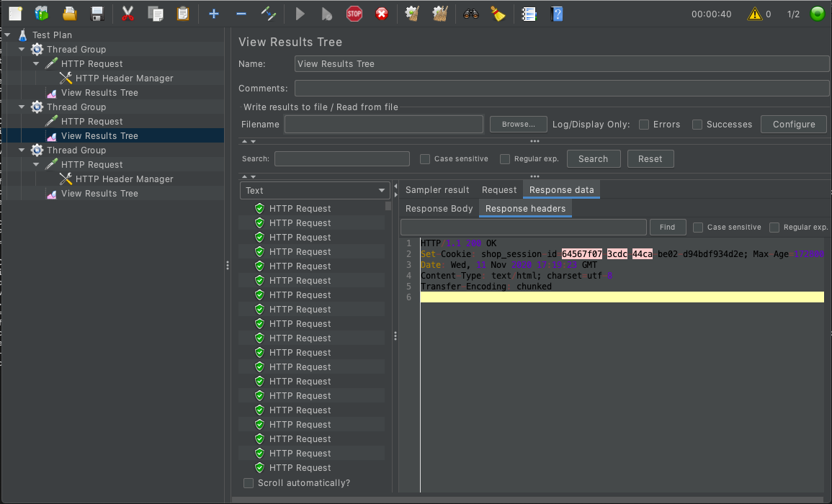Viewport: 832px width, 504px height.
Task: Enable the Errors checkbox
Action: pyautogui.click(x=643, y=124)
